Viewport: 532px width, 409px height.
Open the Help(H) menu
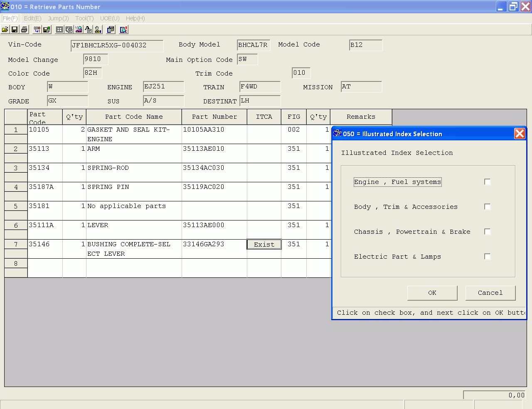pyautogui.click(x=135, y=18)
